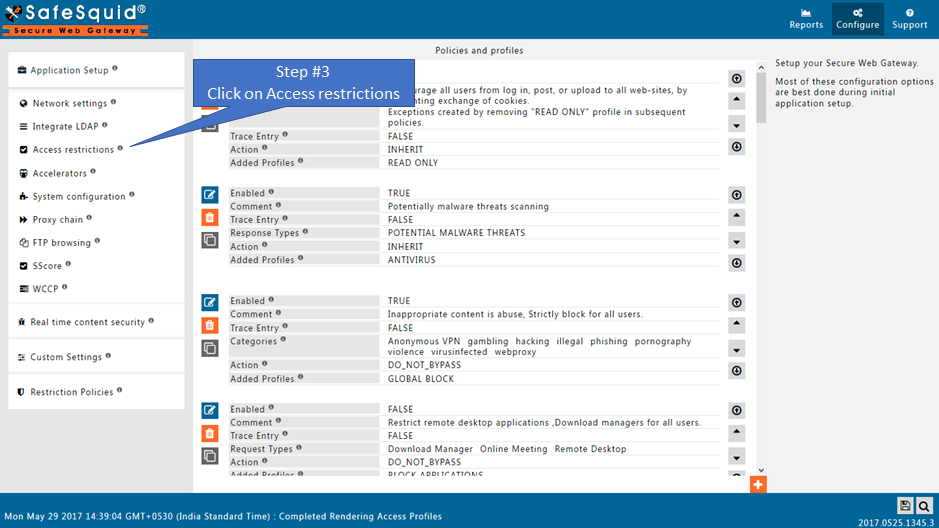Move remote desktop policy to top

[x=737, y=410]
